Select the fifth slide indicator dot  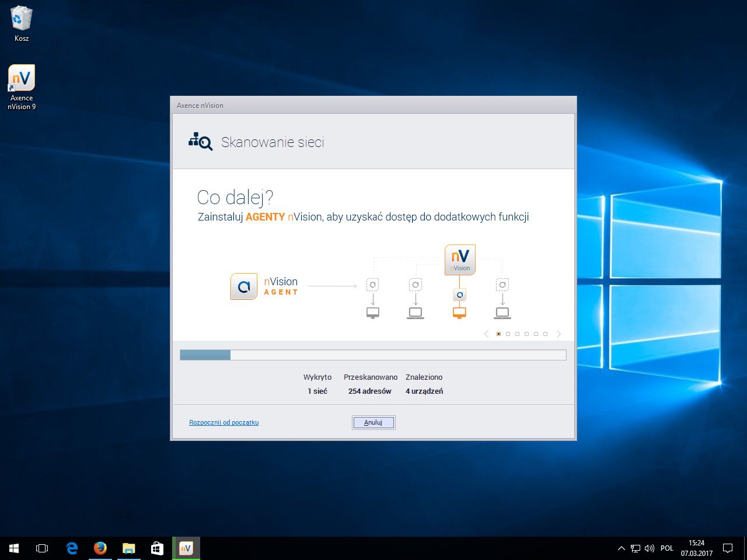pos(536,334)
